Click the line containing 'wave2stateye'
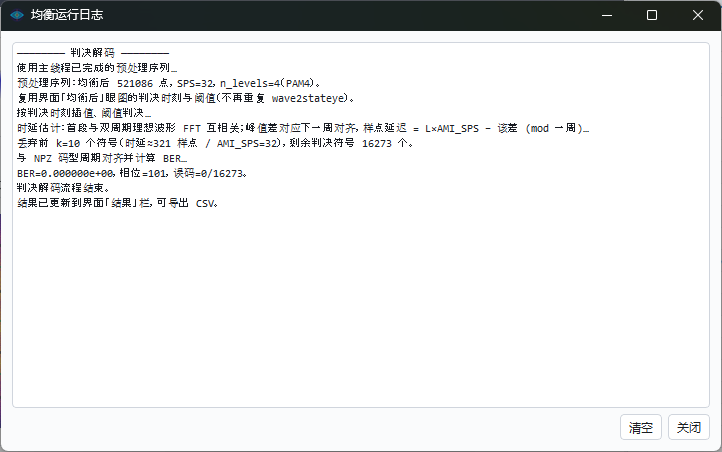 pyautogui.click(x=186, y=98)
